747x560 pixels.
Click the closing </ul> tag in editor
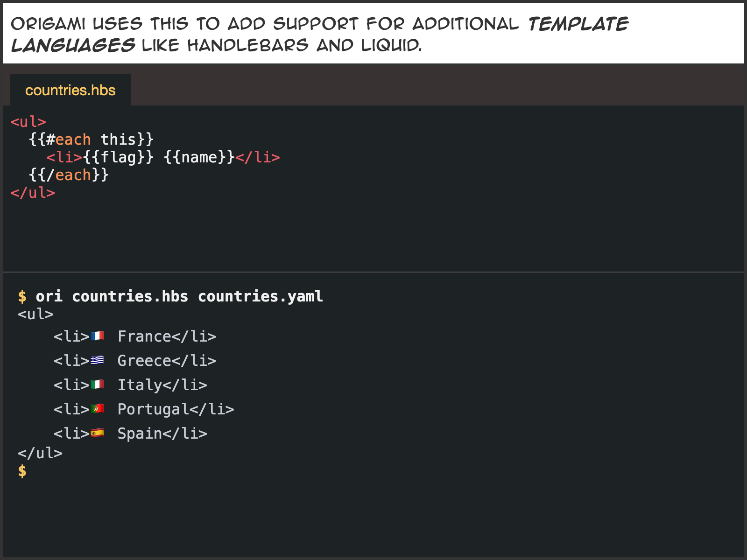[x=33, y=193]
